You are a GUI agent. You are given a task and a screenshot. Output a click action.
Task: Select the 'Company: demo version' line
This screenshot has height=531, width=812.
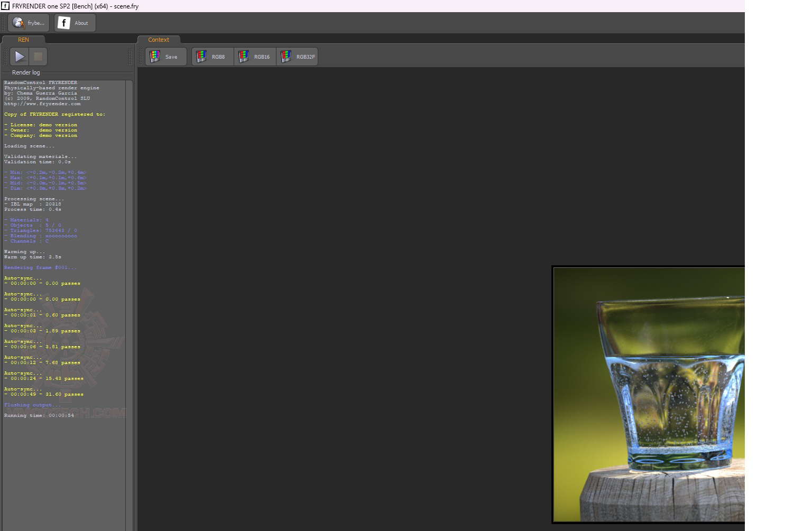(x=41, y=135)
